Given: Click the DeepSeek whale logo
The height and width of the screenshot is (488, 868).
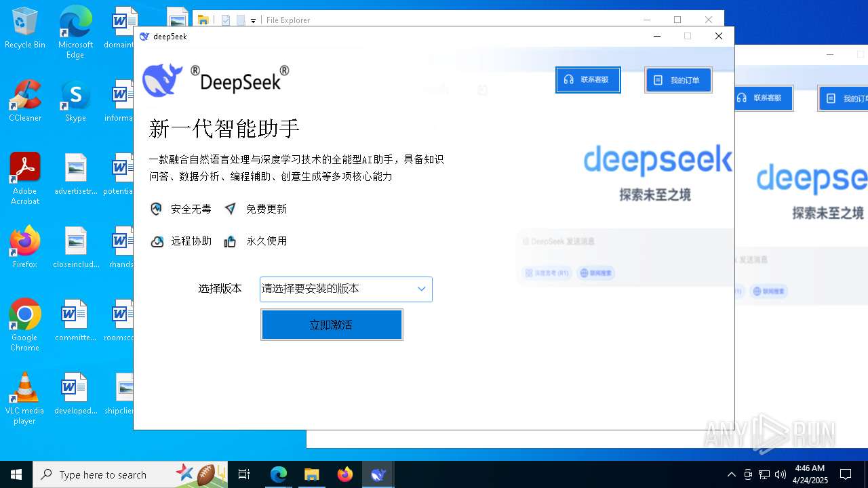Looking at the screenshot, I should point(162,80).
